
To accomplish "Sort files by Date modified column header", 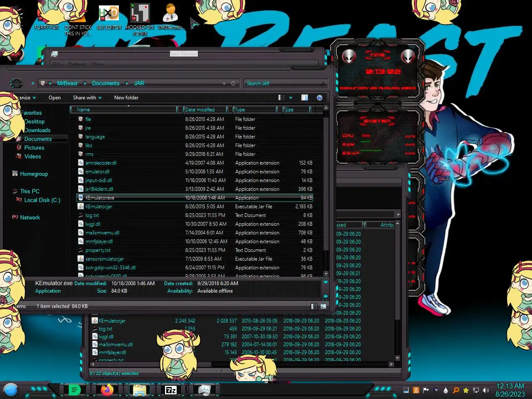I will click(206, 110).
